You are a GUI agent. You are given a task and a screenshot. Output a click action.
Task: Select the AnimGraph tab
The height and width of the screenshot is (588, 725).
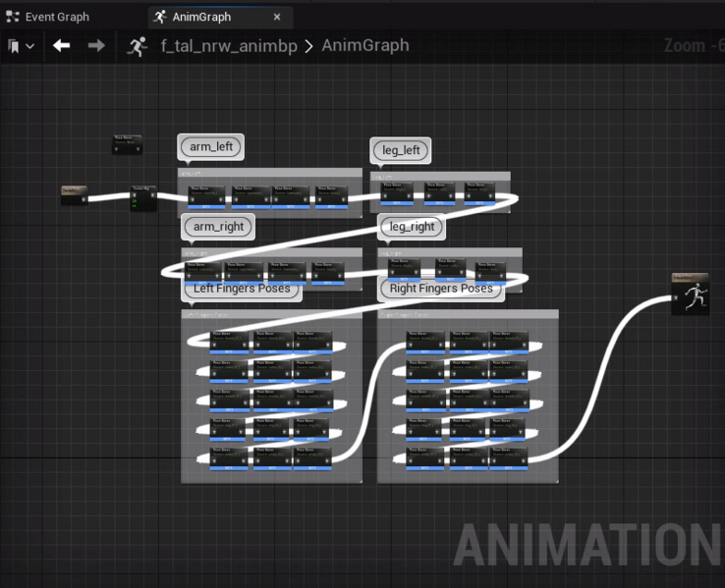(200, 17)
